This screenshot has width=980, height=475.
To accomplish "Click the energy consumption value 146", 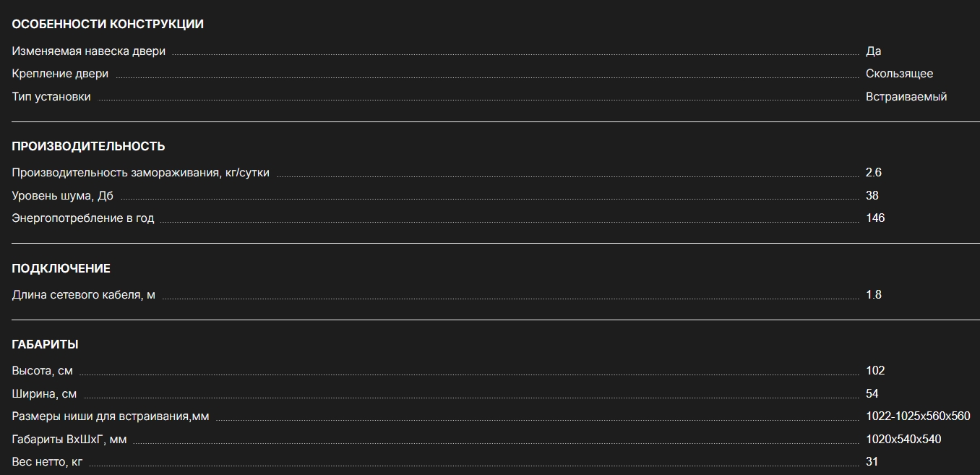I will tap(874, 218).
